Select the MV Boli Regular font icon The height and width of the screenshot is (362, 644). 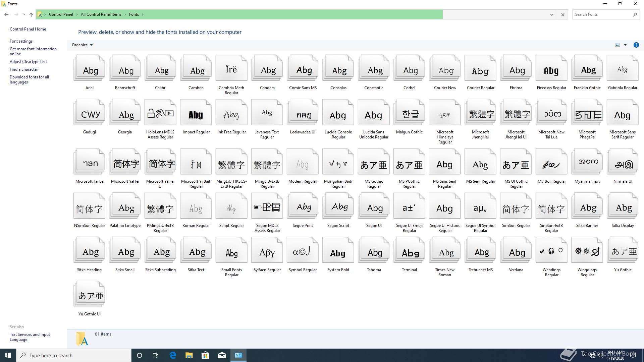[x=552, y=162]
